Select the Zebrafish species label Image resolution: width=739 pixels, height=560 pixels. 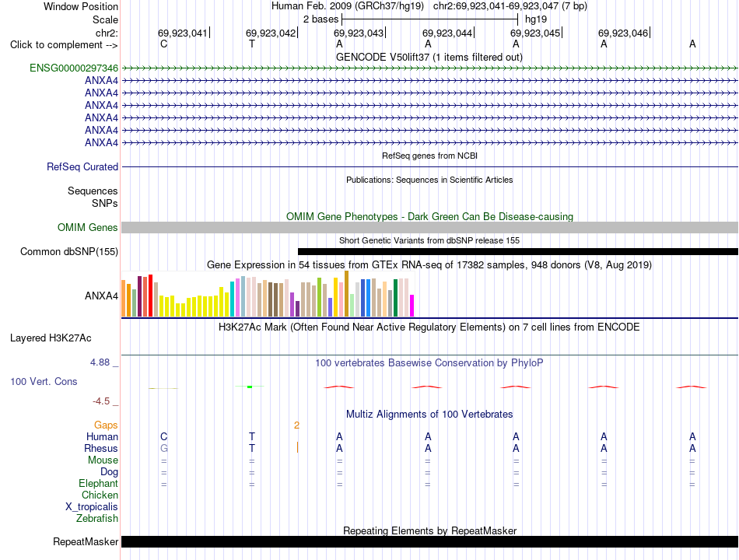pyautogui.click(x=97, y=519)
